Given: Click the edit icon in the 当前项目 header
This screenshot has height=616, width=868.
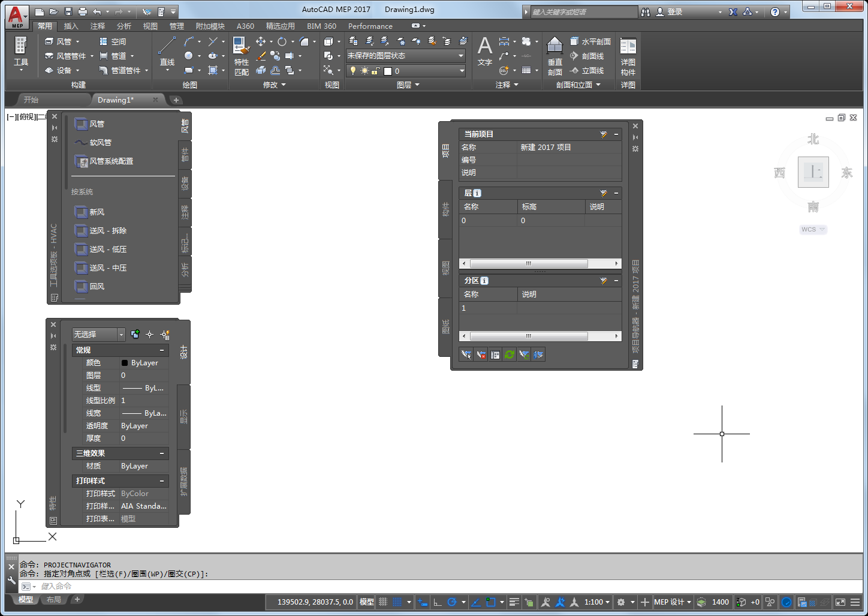Looking at the screenshot, I should click(x=604, y=134).
